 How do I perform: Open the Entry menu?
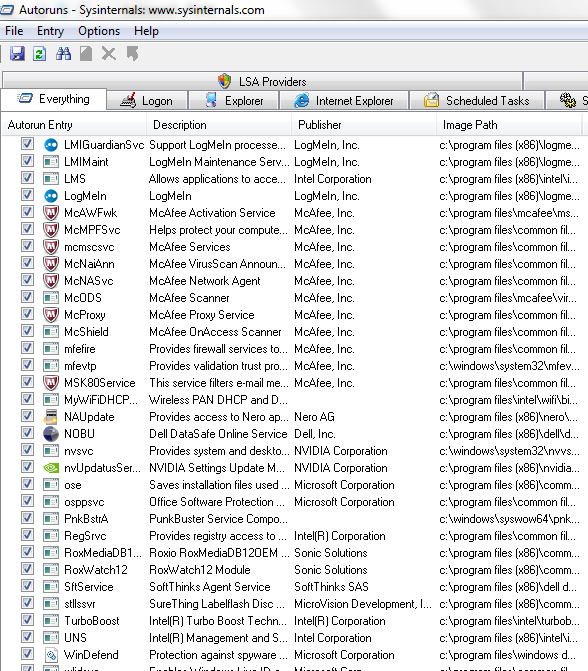pyautogui.click(x=50, y=31)
